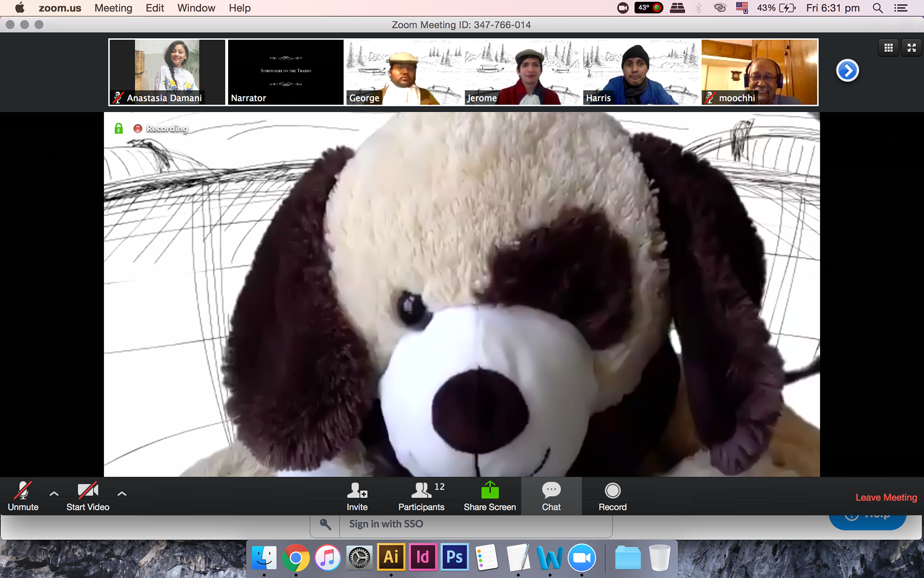This screenshot has height=578, width=924.
Task: Open the Invite participants icon
Action: pos(357,496)
